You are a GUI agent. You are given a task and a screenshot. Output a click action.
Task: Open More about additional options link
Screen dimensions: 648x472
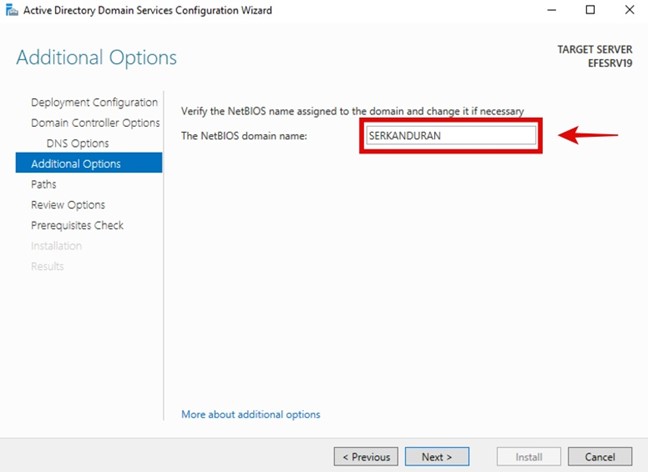251,414
